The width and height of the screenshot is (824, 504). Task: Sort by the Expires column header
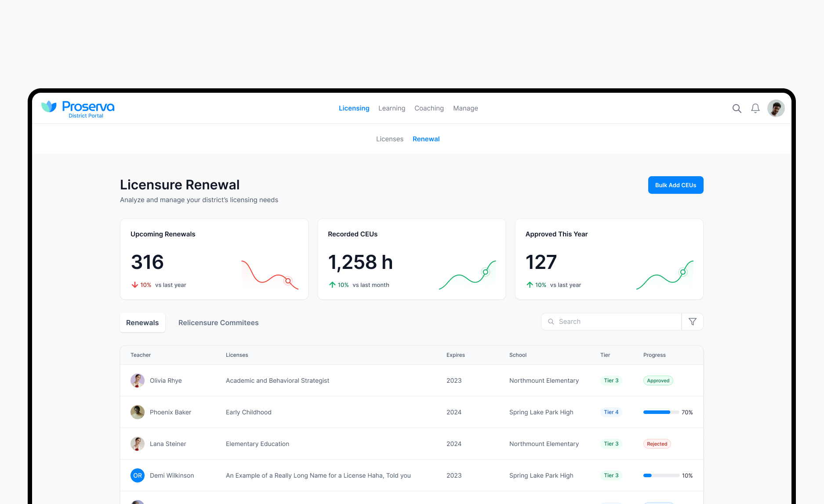[x=456, y=355]
